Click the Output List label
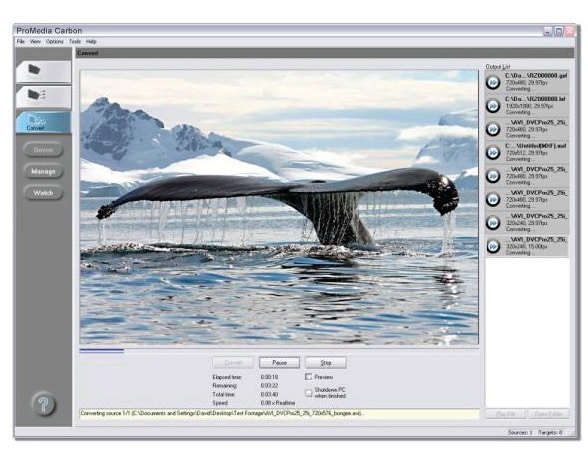588x472 pixels. (x=498, y=66)
